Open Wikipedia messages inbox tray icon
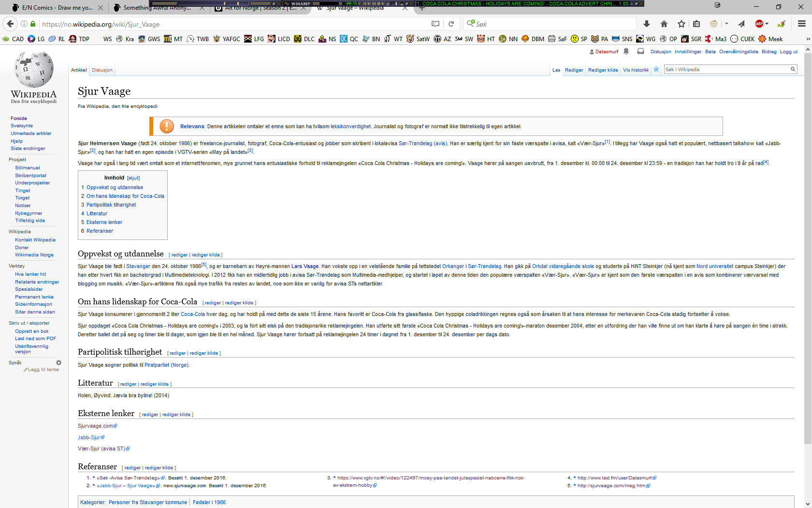The width and height of the screenshot is (812, 508). (x=640, y=51)
